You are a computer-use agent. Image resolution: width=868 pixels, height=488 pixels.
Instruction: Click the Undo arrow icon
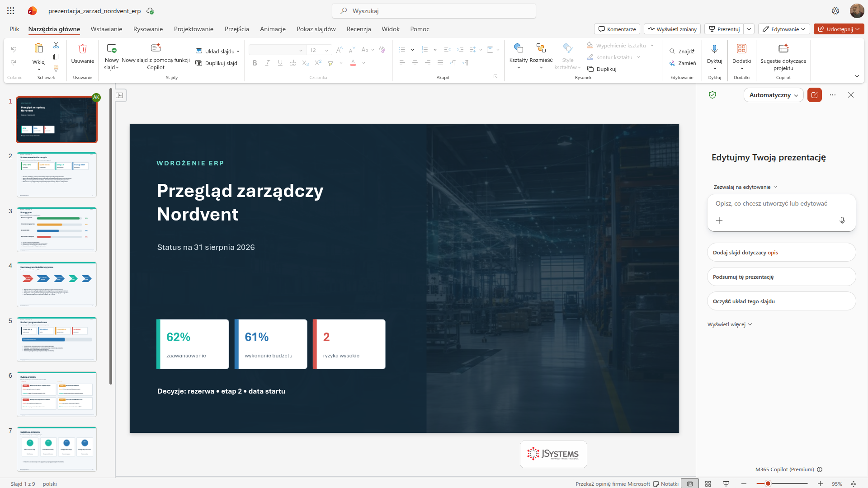pos(14,49)
